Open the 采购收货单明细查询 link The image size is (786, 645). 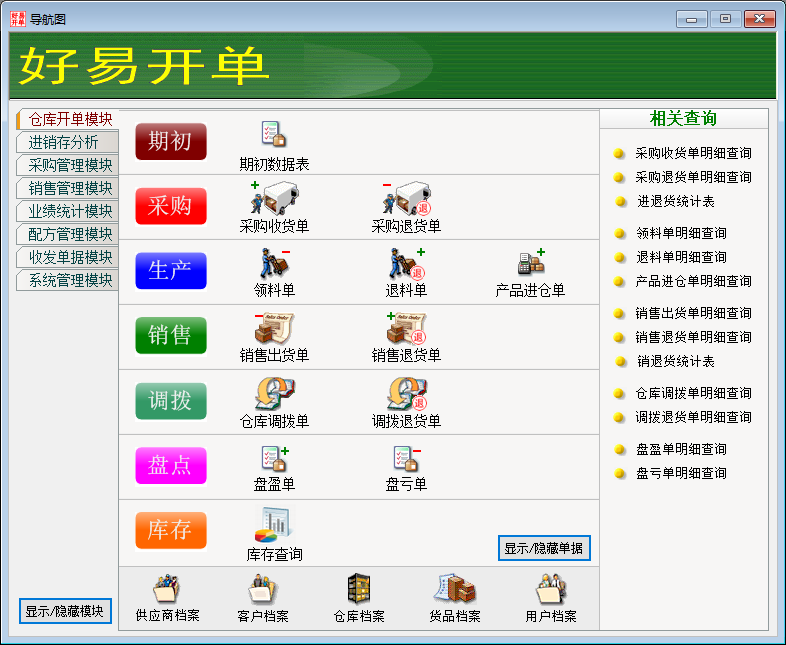[x=693, y=154]
